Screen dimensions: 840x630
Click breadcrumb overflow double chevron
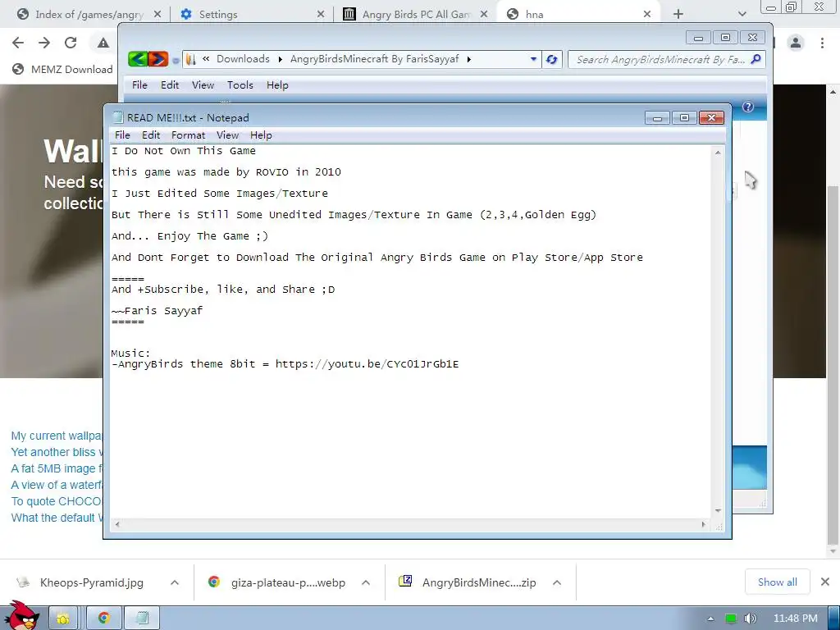[206, 59]
